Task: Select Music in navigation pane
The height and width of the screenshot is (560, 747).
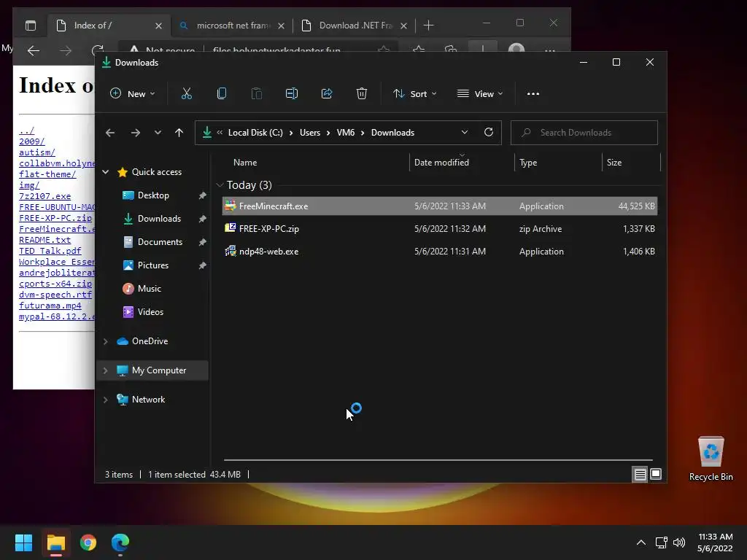Action: click(x=149, y=289)
